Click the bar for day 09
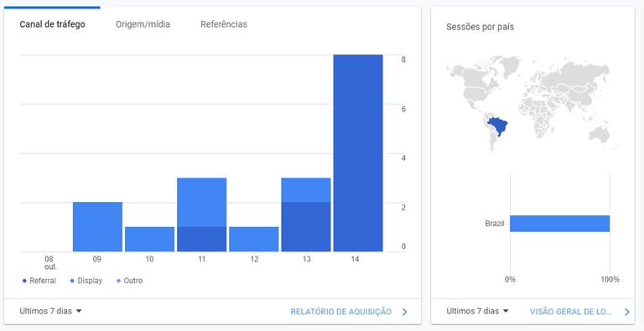This screenshot has width=644, height=331. [x=97, y=227]
